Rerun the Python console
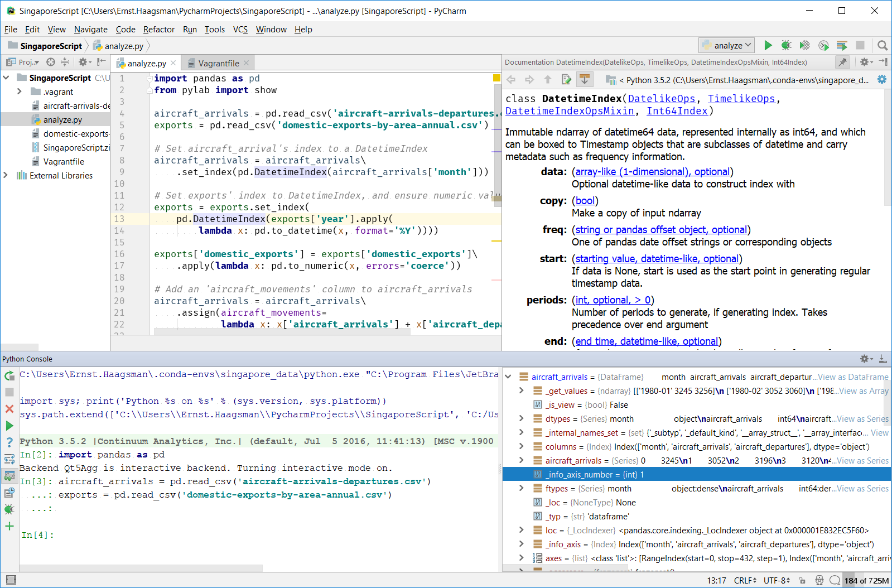This screenshot has height=588, width=892. pyautogui.click(x=9, y=376)
